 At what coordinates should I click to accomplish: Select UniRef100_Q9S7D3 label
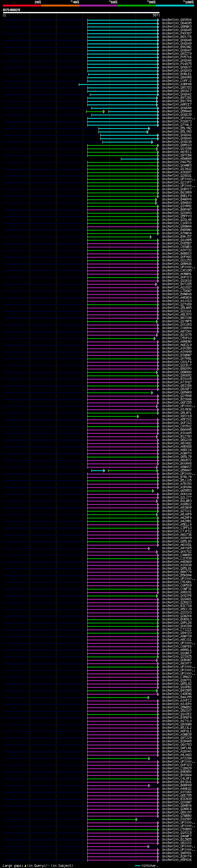tap(177, 88)
